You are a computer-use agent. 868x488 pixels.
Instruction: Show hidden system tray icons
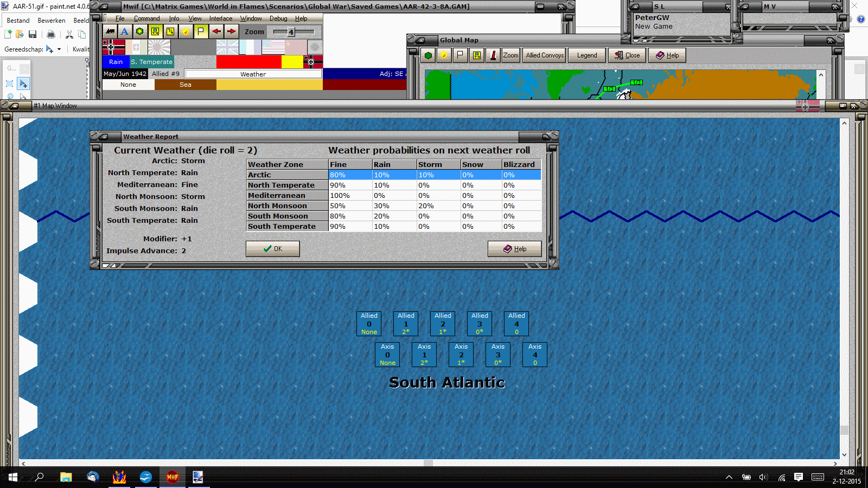[729, 477]
